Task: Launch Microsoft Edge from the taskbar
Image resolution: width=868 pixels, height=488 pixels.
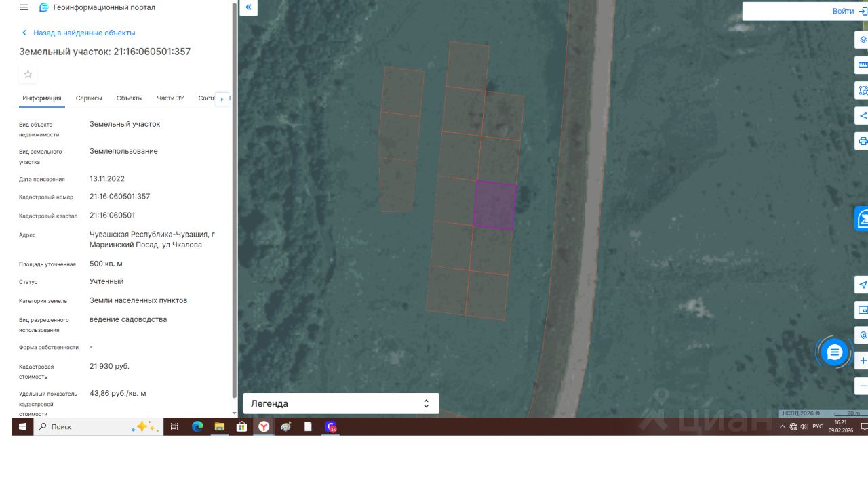Action: tap(197, 426)
